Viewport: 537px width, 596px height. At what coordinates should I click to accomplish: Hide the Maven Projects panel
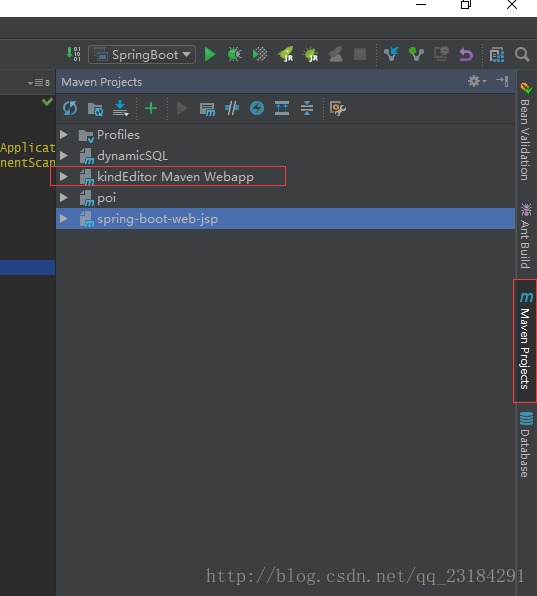pyautogui.click(x=502, y=81)
